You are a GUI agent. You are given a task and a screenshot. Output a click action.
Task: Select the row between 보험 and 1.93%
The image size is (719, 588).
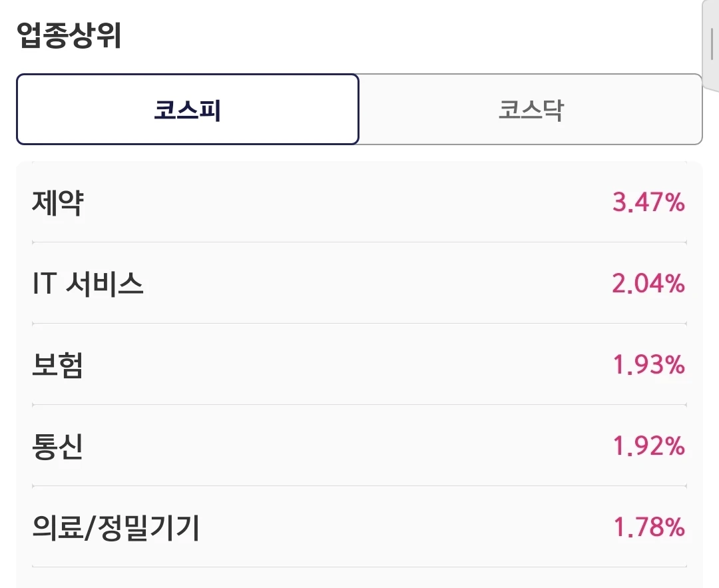coord(359,365)
